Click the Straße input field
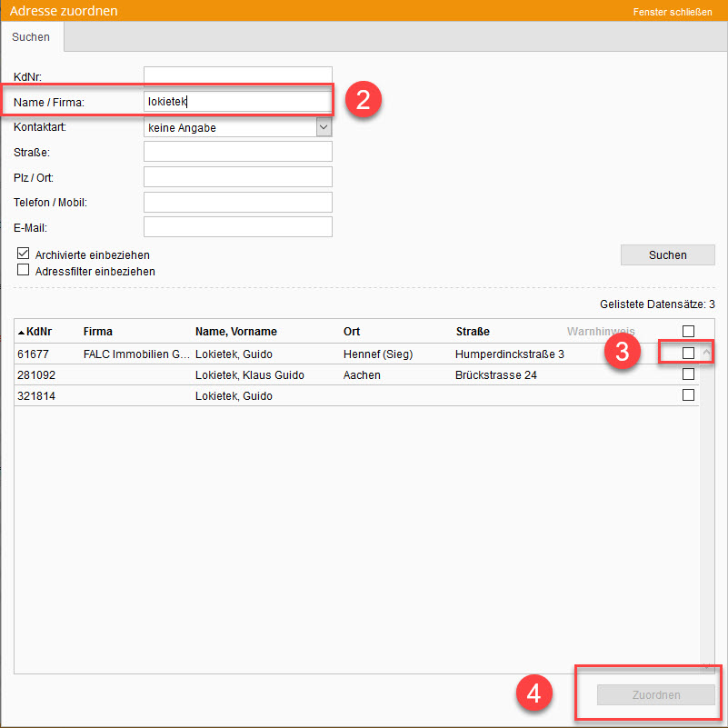The image size is (728, 728). point(237,152)
